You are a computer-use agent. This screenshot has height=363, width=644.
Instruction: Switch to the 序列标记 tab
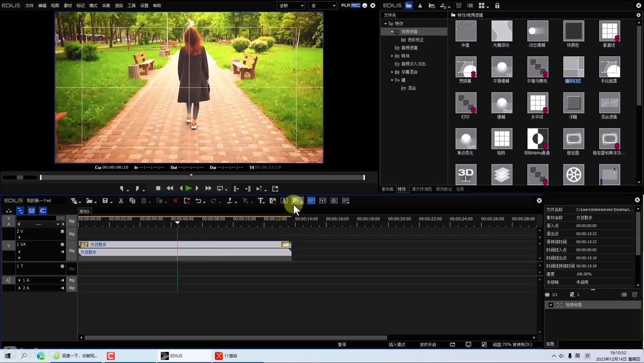tap(444, 189)
